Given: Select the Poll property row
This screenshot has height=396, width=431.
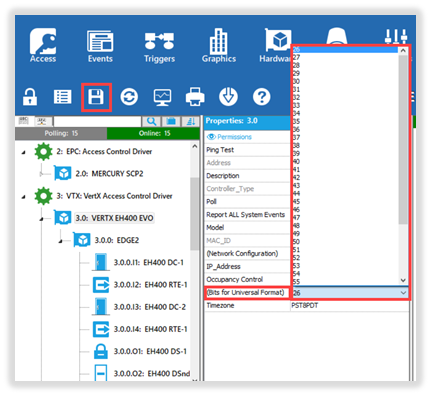Looking at the screenshot, I should click(x=247, y=202).
